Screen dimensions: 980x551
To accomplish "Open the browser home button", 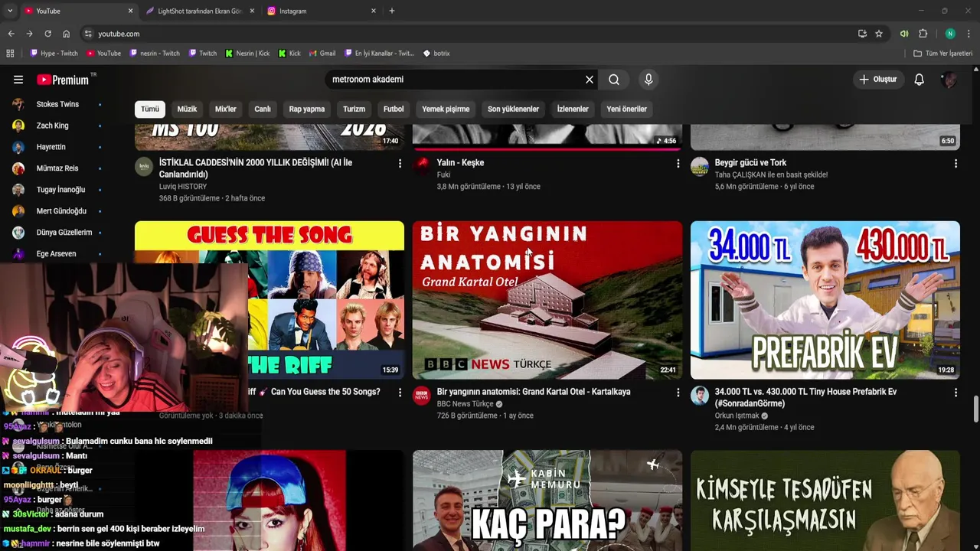I will click(x=66, y=34).
